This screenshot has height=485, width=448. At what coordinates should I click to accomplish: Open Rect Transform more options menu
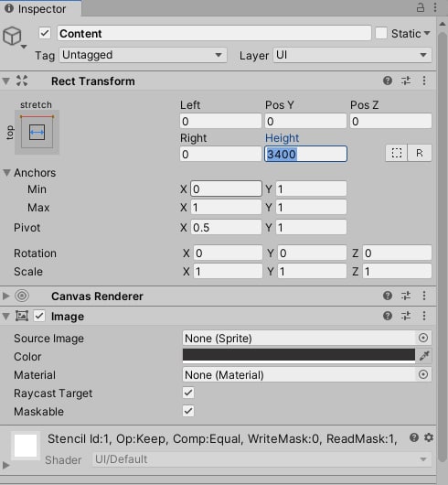pos(424,81)
